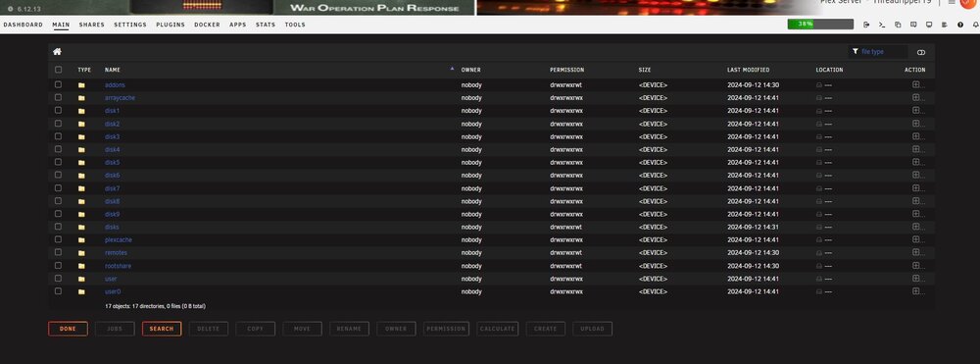
Task: Click the Upload button
Action: [593, 329]
